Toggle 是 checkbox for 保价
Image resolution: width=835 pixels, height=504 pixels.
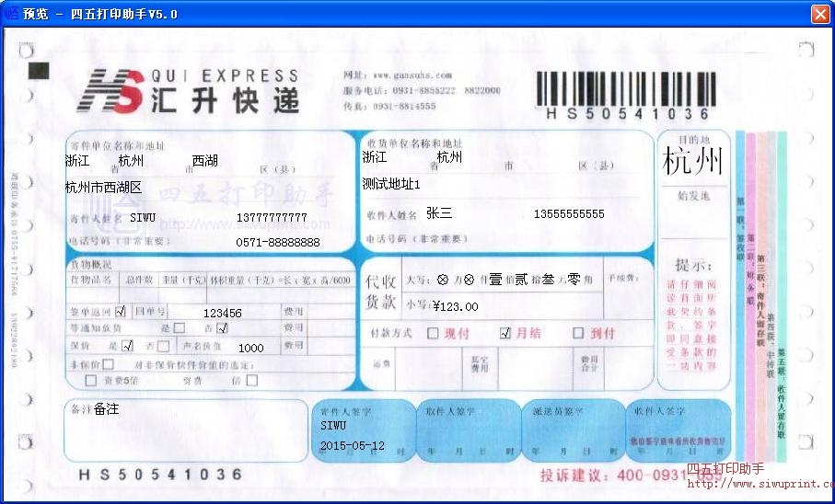(127, 346)
